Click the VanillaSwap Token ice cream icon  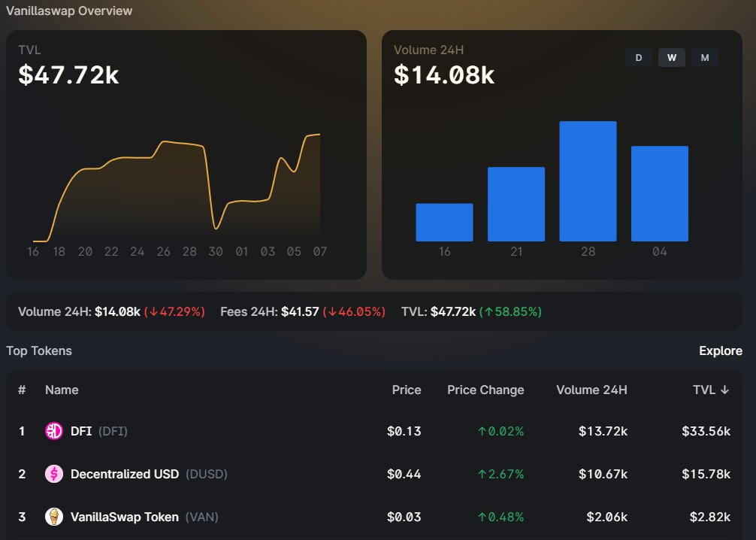tap(54, 517)
